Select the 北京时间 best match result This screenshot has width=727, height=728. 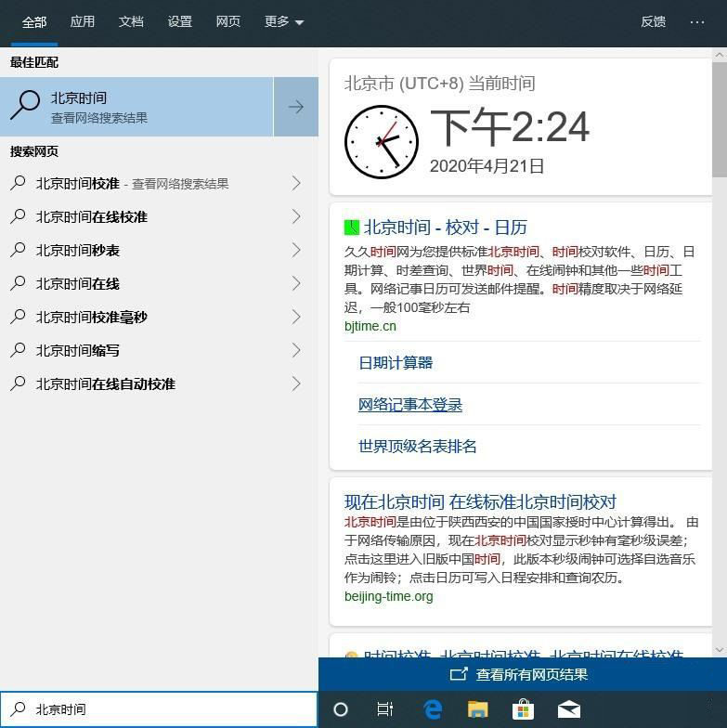136,107
